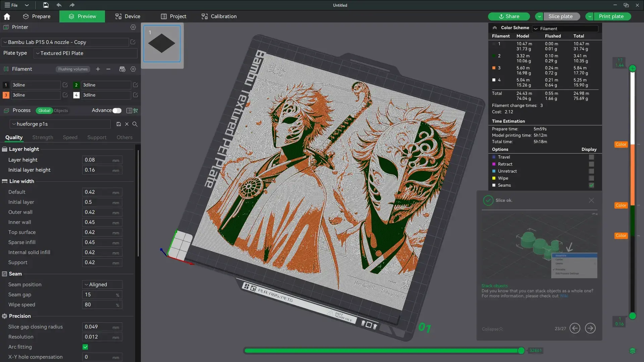Viewport: 644px width, 362px height.
Task: Undo the last action
Action: tap(59, 5)
